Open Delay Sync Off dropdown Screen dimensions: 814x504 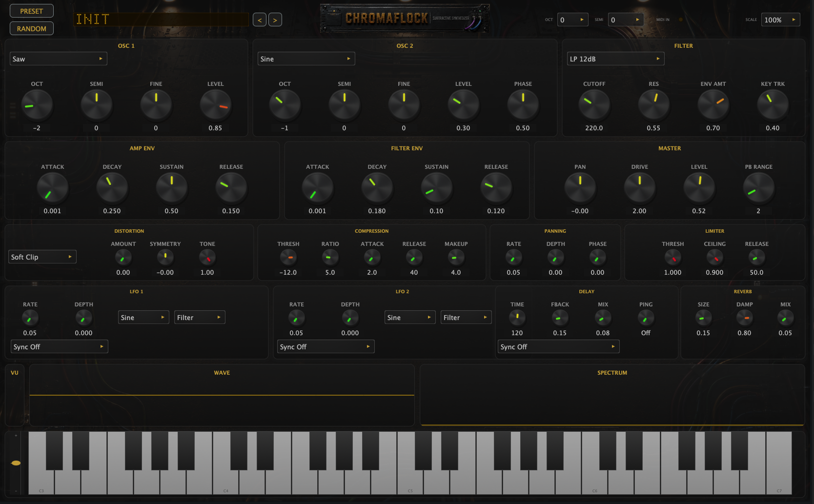[559, 346]
